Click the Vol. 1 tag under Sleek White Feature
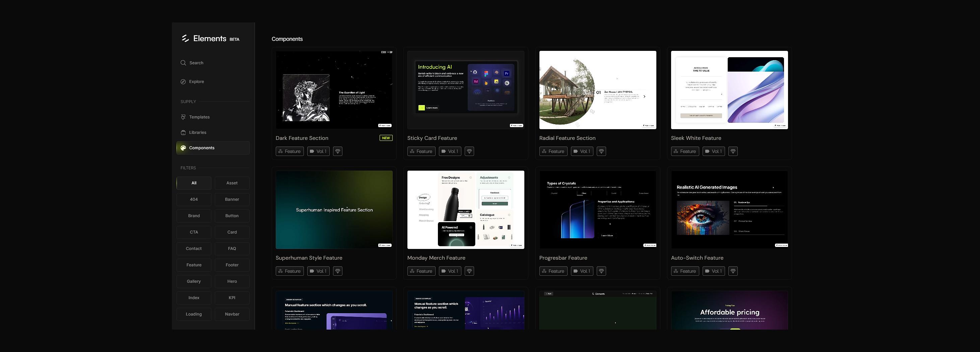The width and height of the screenshot is (980, 352). (x=713, y=151)
